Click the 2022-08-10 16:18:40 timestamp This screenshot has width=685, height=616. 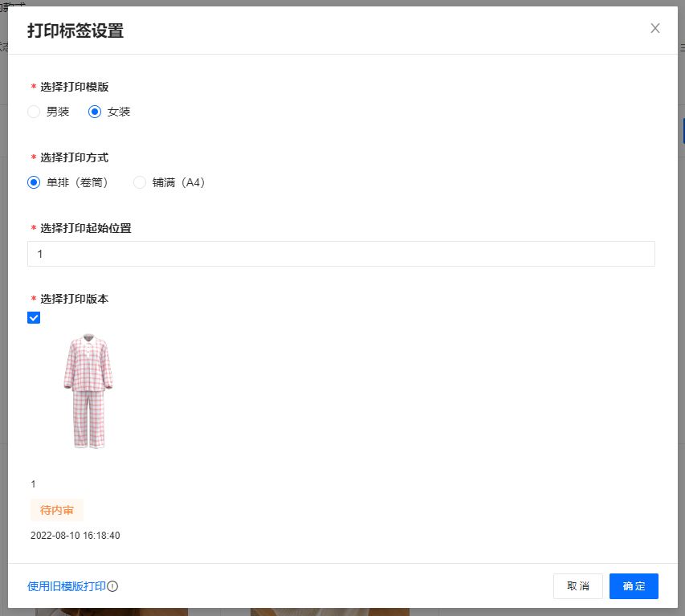pos(75,536)
